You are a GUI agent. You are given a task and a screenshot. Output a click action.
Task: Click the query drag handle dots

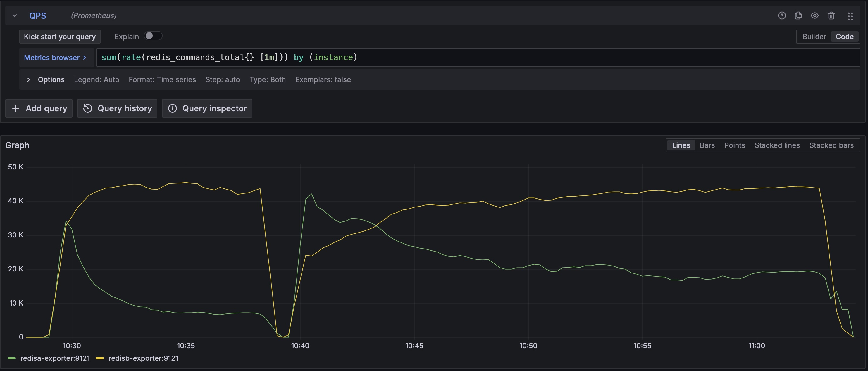pyautogui.click(x=850, y=16)
